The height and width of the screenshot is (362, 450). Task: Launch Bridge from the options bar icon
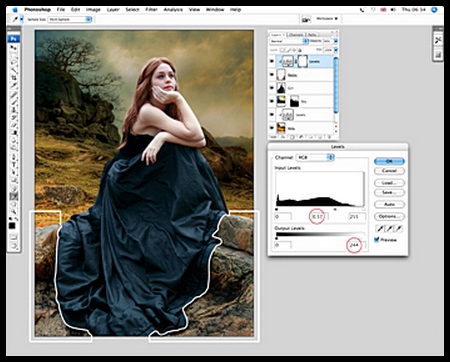(306, 19)
